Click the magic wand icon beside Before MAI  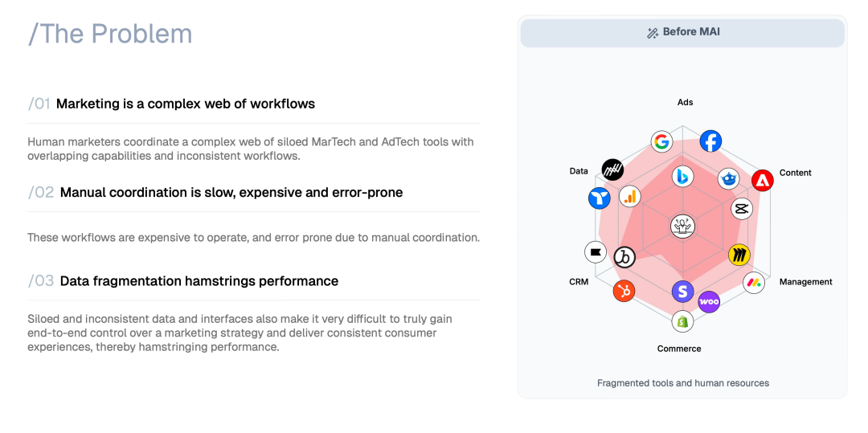coord(653,33)
